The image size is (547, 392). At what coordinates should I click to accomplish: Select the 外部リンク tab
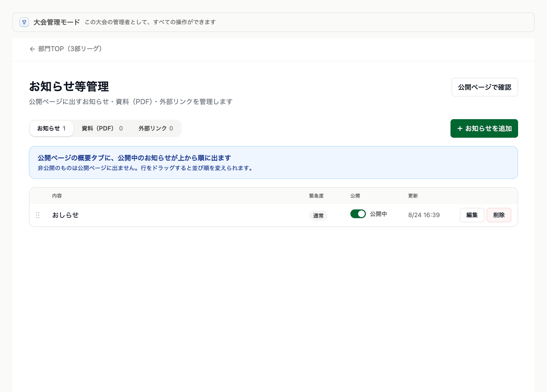point(156,128)
